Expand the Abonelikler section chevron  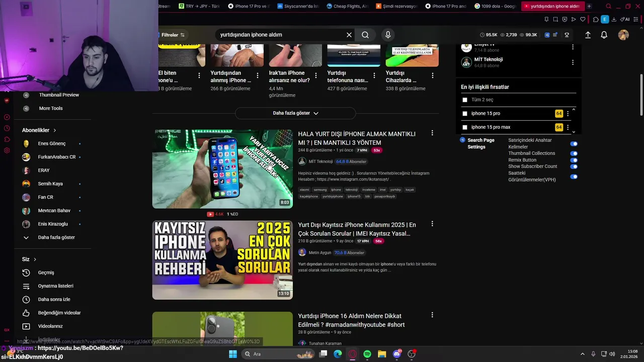pyautogui.click(x=55, y=130)
